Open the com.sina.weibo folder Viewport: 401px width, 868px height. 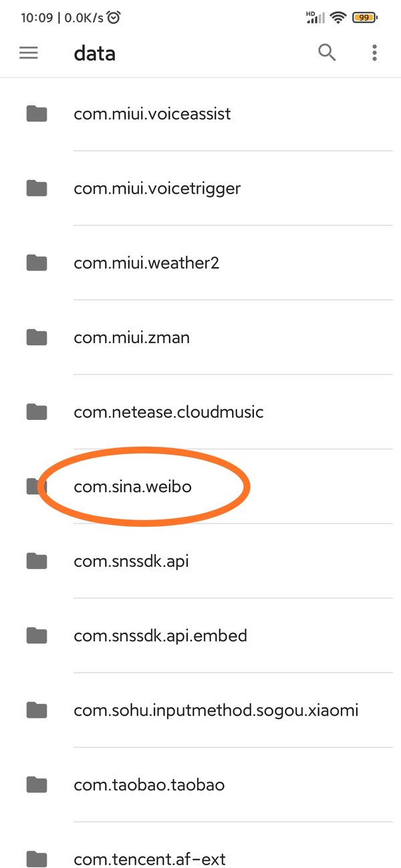click(x=133, y=487)
